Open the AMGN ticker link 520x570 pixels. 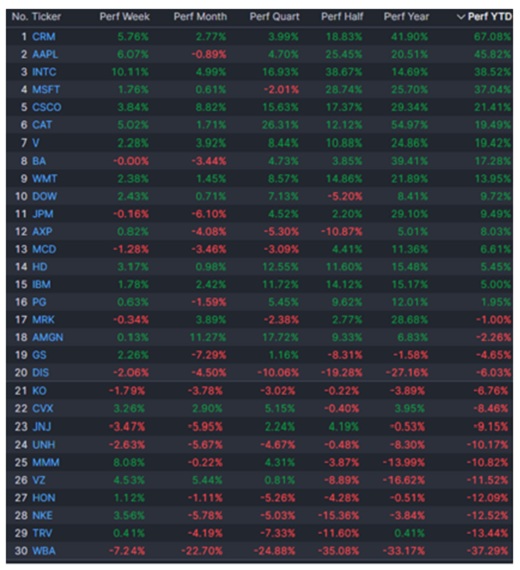click(48, 337)
